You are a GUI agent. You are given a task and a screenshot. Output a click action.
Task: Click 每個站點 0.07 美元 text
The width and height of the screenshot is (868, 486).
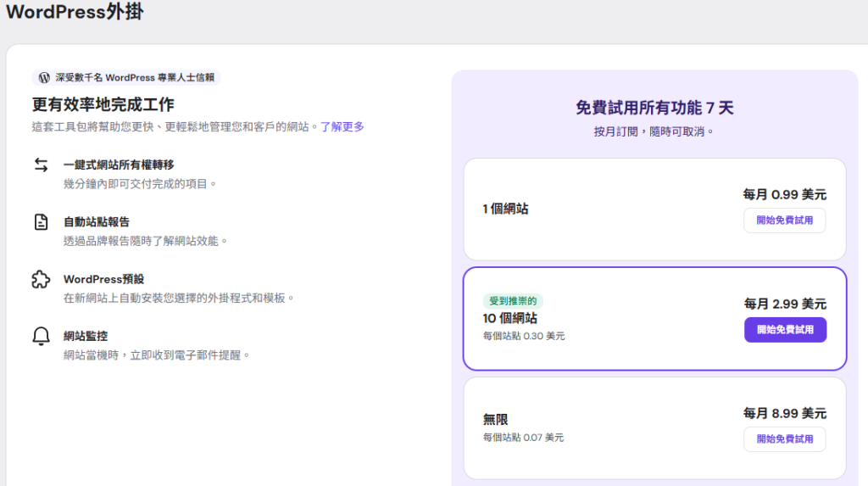523,438
